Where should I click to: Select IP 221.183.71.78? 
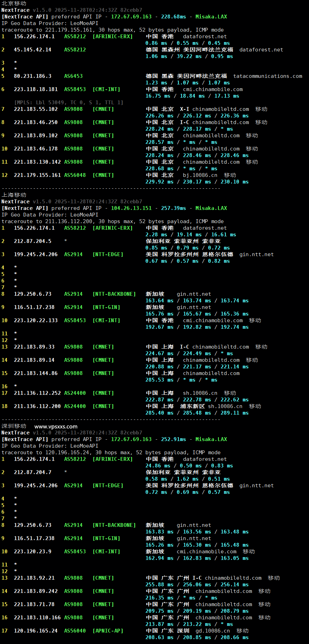tap(34, 604)
